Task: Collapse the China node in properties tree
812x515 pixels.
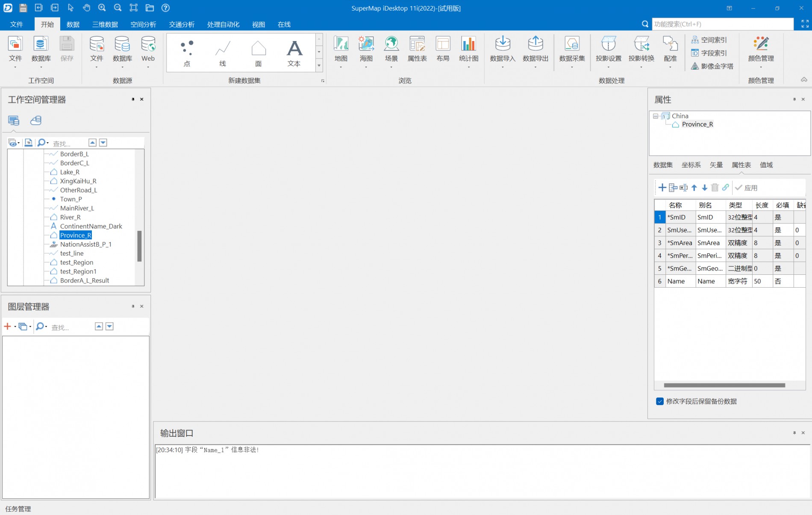Action: point(655,116)
